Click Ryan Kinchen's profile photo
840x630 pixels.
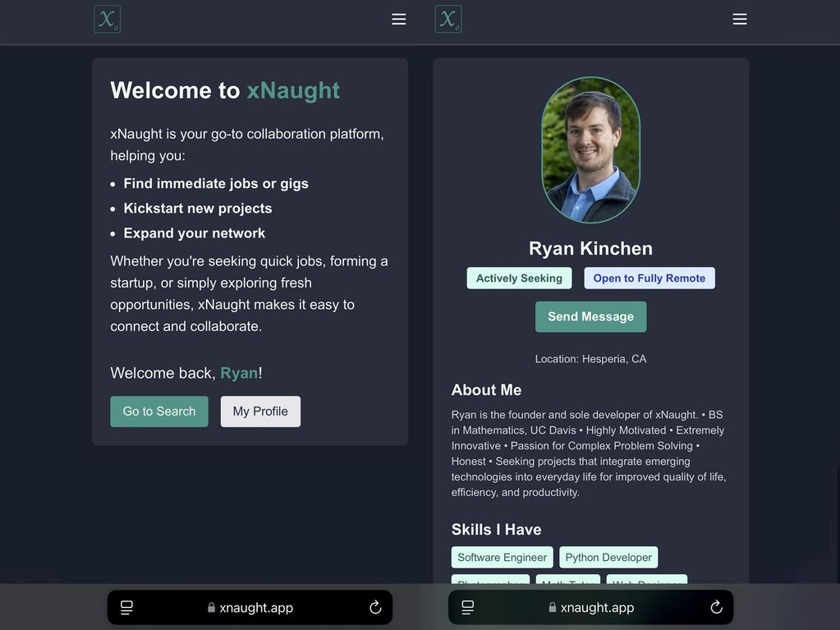(x=590, y=149)
